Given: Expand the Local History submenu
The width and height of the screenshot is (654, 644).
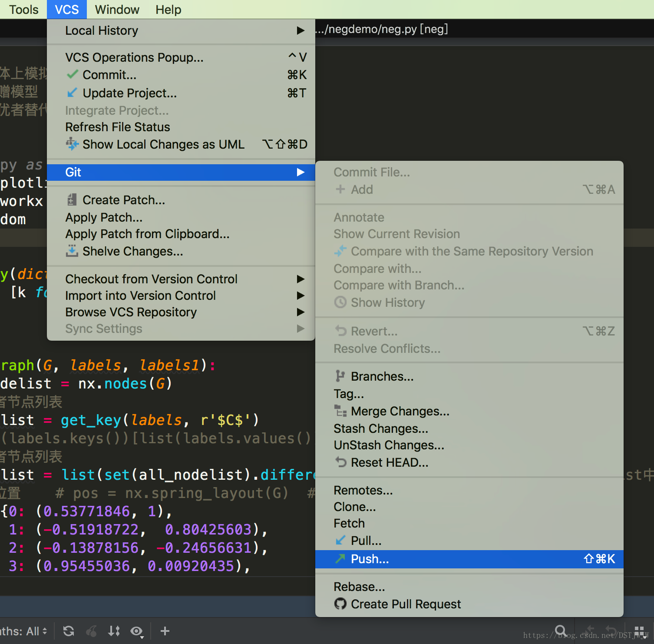Looking at the screenshot, I should pyautogui.click(x=181, y=30).
